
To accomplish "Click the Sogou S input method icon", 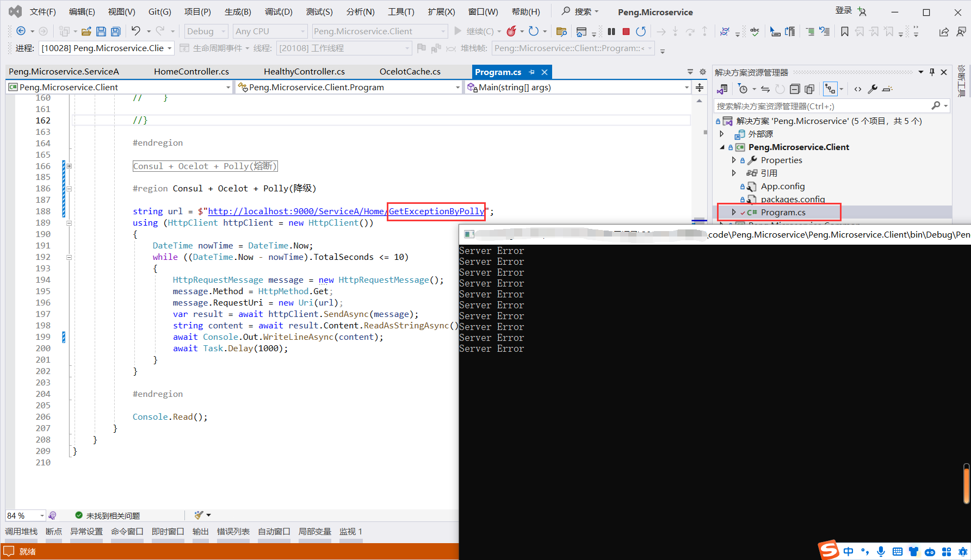I will pyautogui.click(x=829, y=550).
